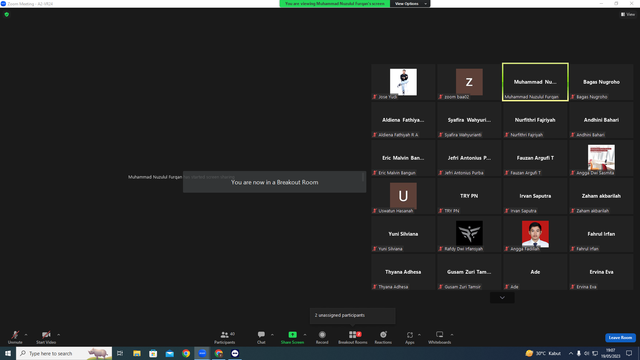Open Google Chrome from the taskbar
The width and height of the screenshot is (640, 360).
coord(186,353)
